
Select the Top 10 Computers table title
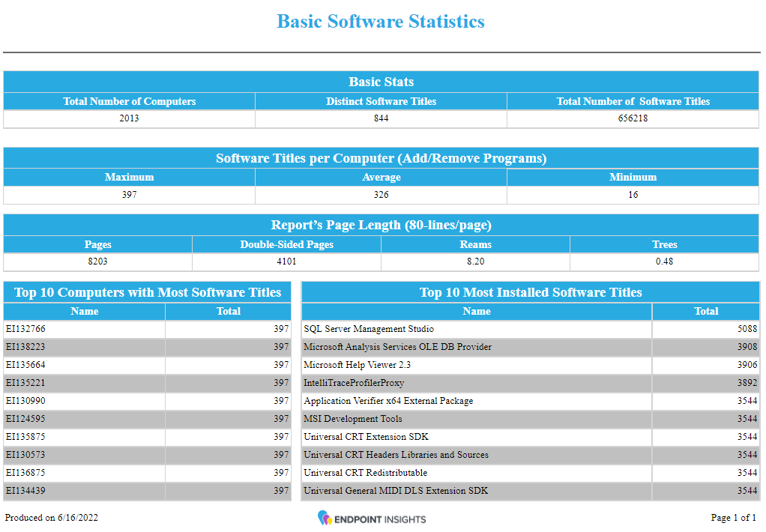[147, 292]
